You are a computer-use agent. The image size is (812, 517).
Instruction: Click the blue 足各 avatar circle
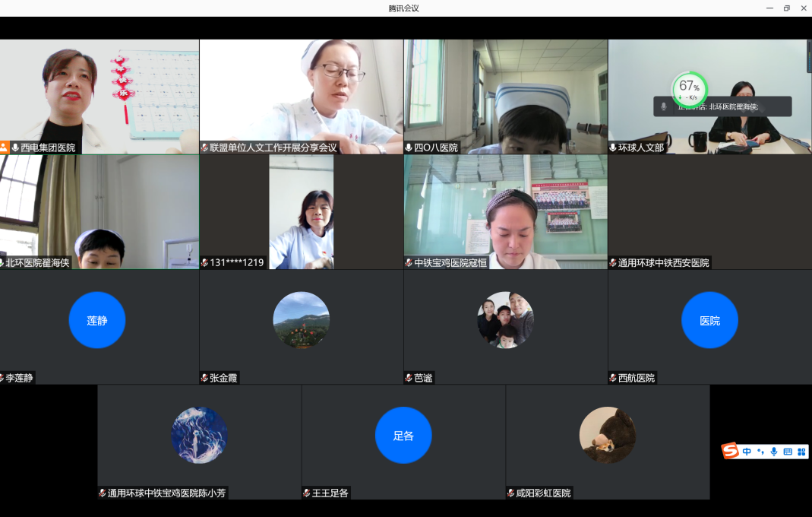coord(403,436)
